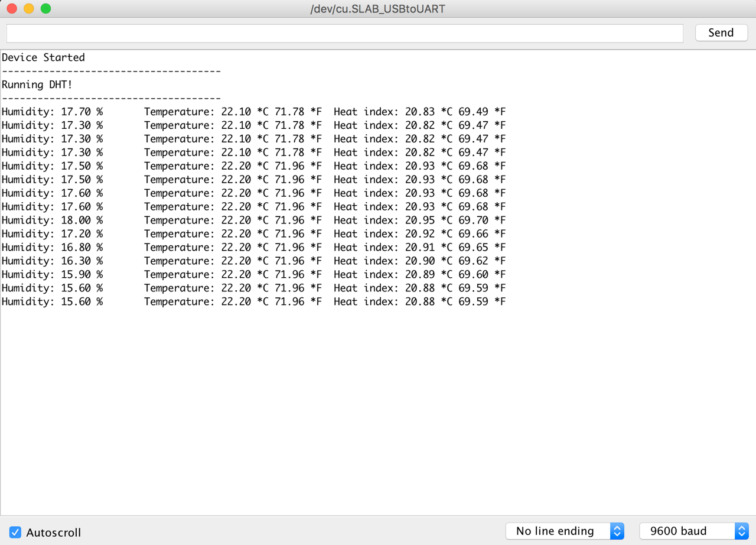Close the serial monitor with the red button

coord(11,9)
